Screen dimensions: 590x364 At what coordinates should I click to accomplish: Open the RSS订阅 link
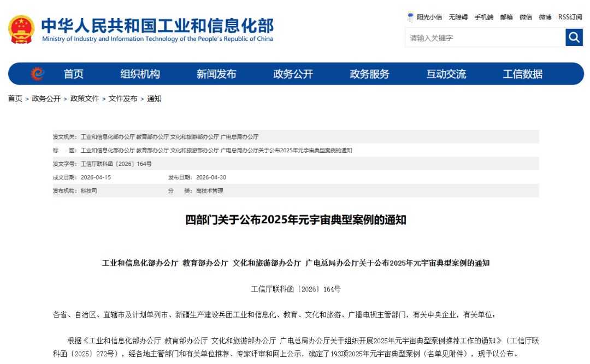[x=570, y=17]
